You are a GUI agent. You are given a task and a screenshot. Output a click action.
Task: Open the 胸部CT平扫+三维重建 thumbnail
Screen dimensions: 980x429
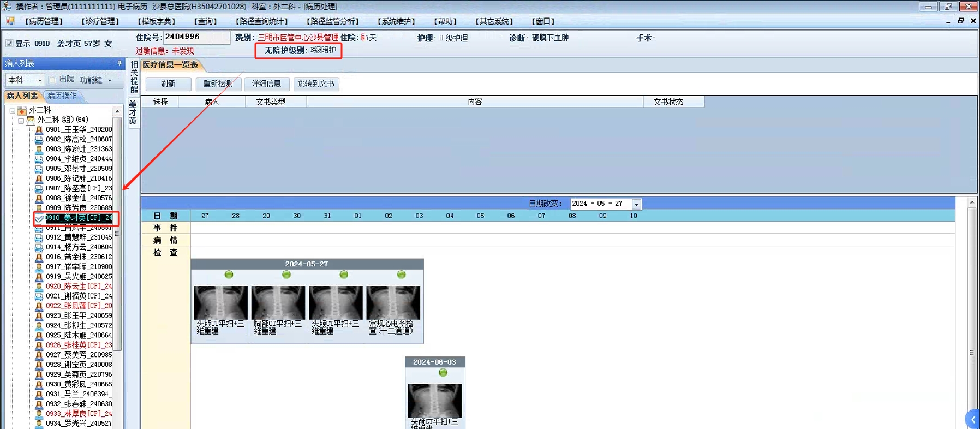pyautogui.click(x=278, y=303)
